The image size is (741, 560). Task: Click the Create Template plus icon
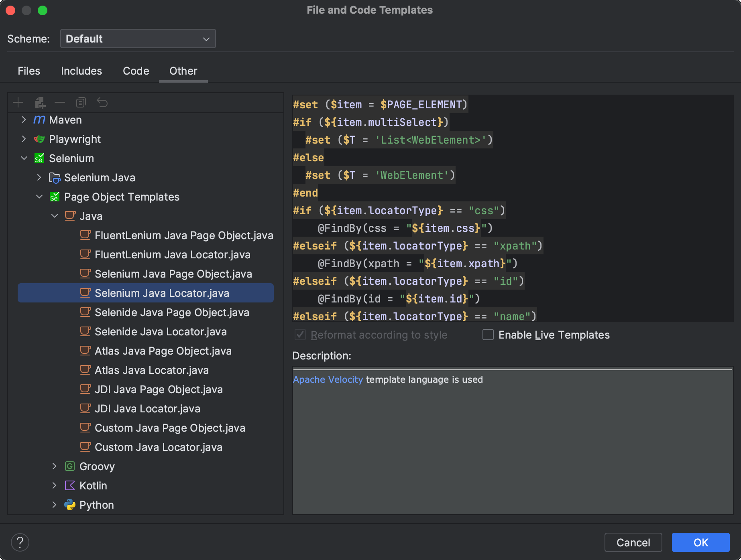pyautogui.click(x=18, y=102)
